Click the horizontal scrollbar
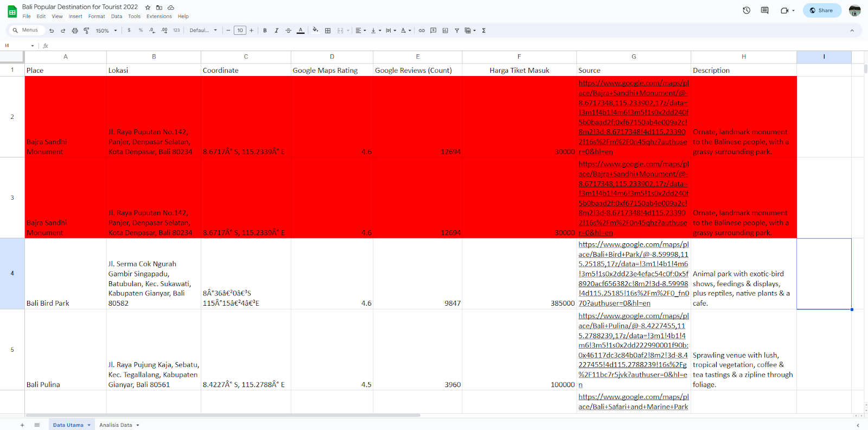The height and width of the screenshot is (430, 868). [x=222, y=415]
